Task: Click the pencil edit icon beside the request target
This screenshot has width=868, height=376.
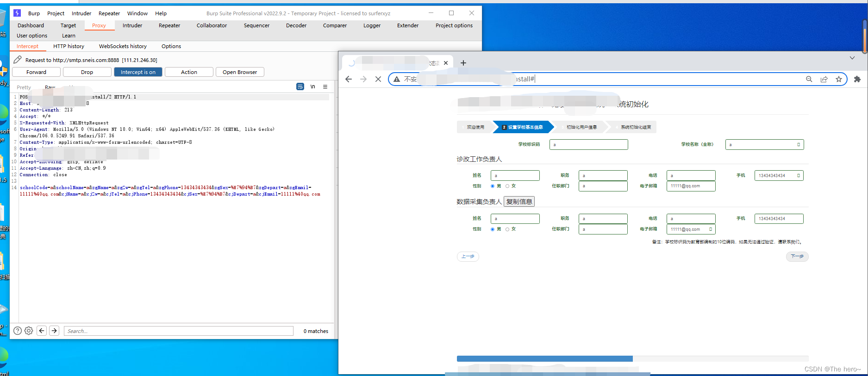Action: tap(18, 60)
